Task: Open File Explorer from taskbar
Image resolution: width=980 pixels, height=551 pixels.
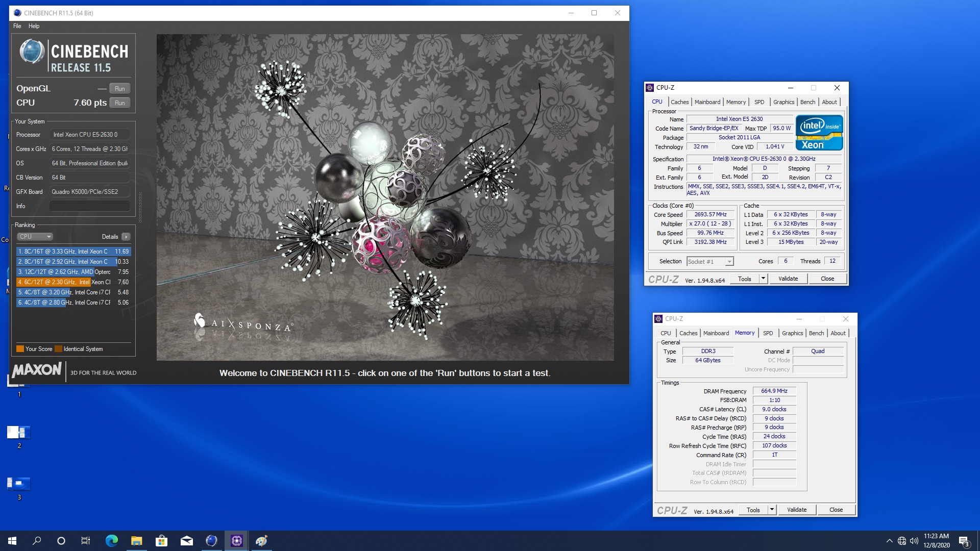Action: tap(136, 541)
